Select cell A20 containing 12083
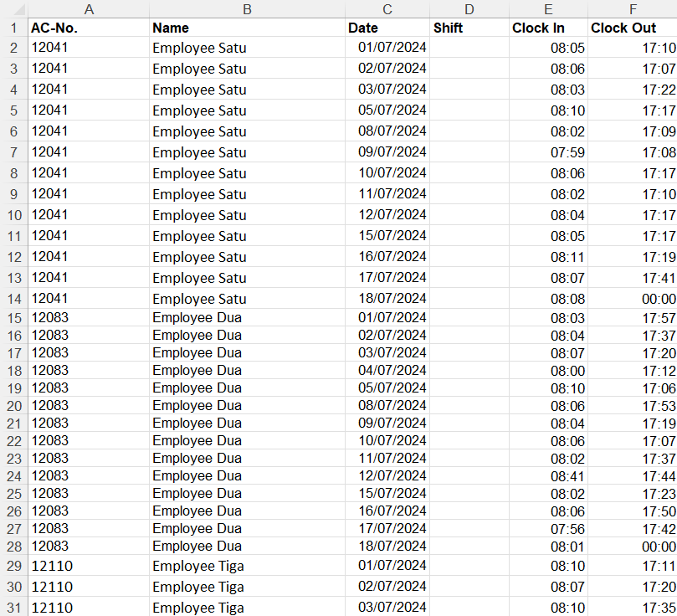 pos(89,405)
